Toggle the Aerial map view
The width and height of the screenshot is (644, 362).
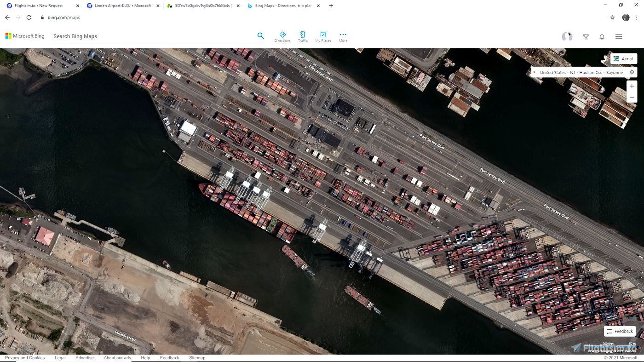(624, 58)
